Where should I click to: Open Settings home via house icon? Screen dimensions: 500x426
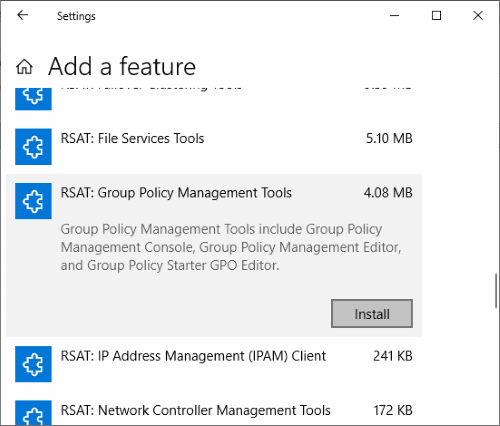tap(24, 66)
